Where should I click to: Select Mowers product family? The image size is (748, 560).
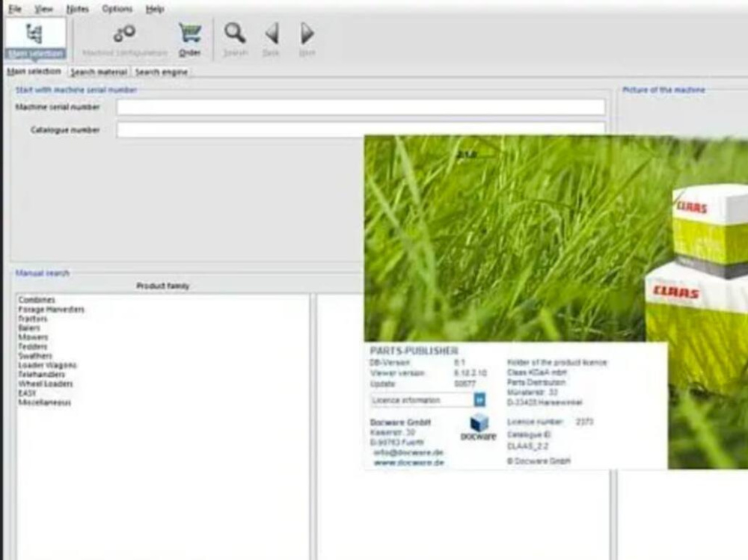(x=33, y=336)
